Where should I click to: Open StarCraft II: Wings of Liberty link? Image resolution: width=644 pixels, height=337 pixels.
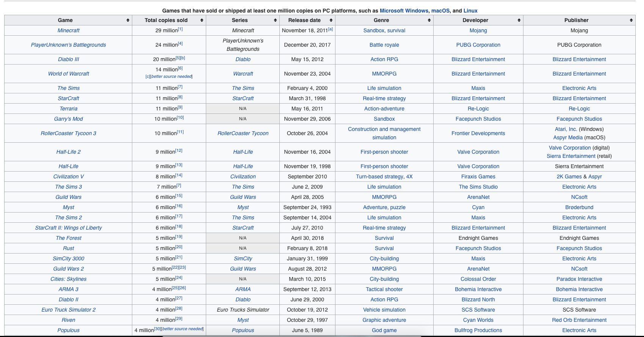click(x=69, y=228)
